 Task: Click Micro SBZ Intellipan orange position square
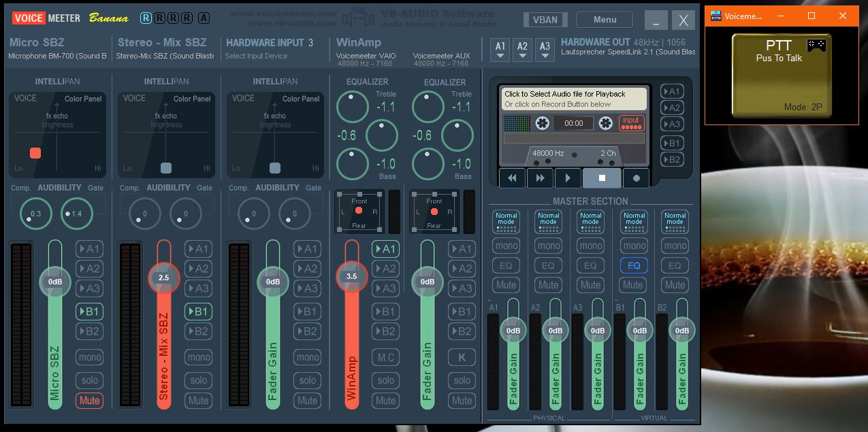click(x=35, y=153)
